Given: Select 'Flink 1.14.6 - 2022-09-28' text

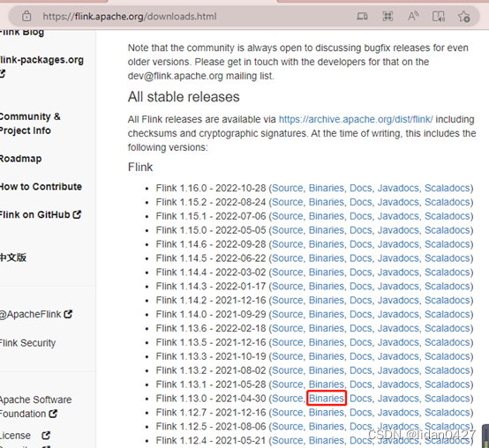Looking at the screenshot, I should [211, 244].
